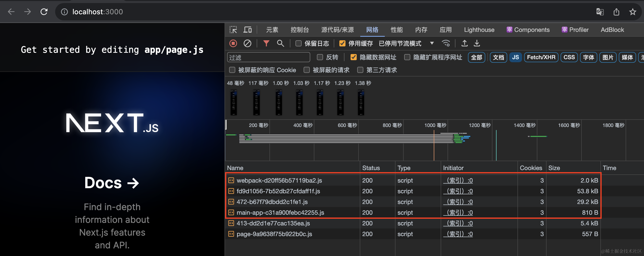Click the export HAR download icon

(x=477, y=43)
